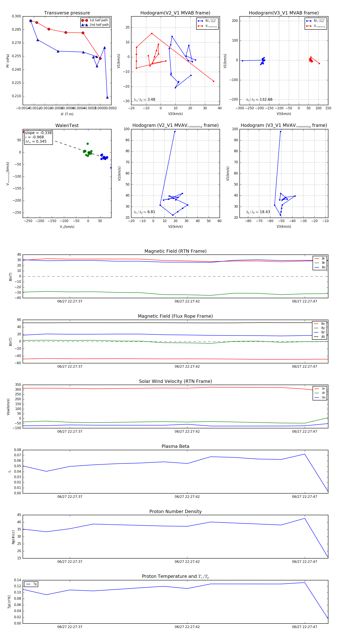Click the rightmost red point in V2_V1 MVAB hodogram
This screenshot has height=644, width=351.
[x=214, y=81]
